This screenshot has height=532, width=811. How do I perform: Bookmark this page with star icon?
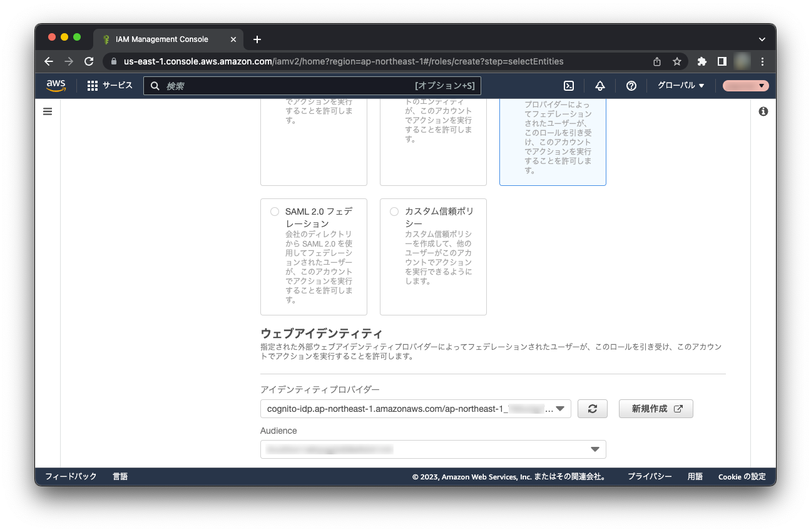coord(676,61)
